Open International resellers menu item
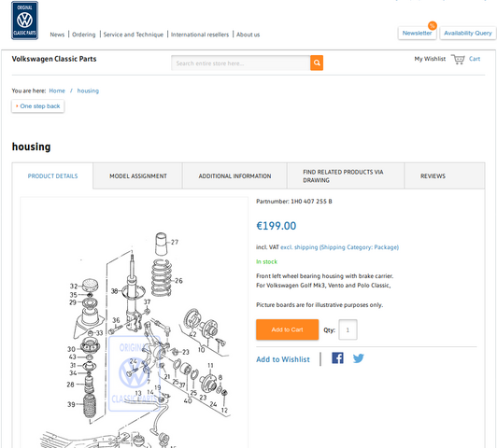Image resolution: width=497 pixels, height=448 pixels. pos(200,35)
